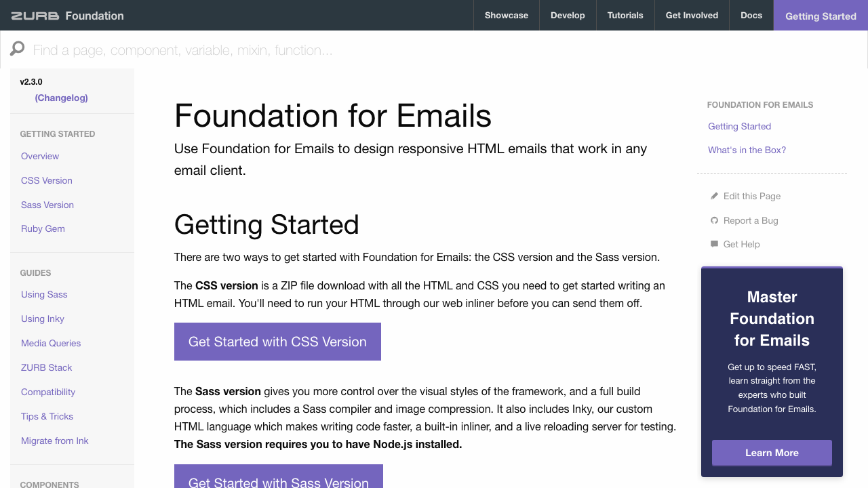
Task: Open the Using Inky guide
Action: point(43,319)
